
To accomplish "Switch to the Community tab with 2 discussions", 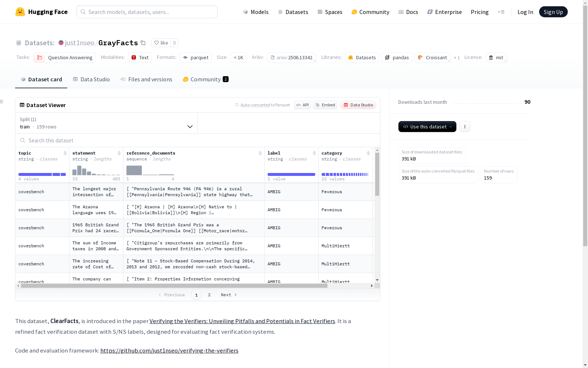I will click(x=205, y=79).
